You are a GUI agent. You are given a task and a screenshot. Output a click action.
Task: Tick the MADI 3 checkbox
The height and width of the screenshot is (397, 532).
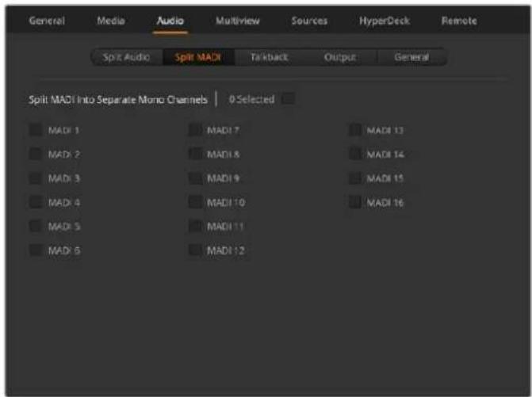click(36, 178)
